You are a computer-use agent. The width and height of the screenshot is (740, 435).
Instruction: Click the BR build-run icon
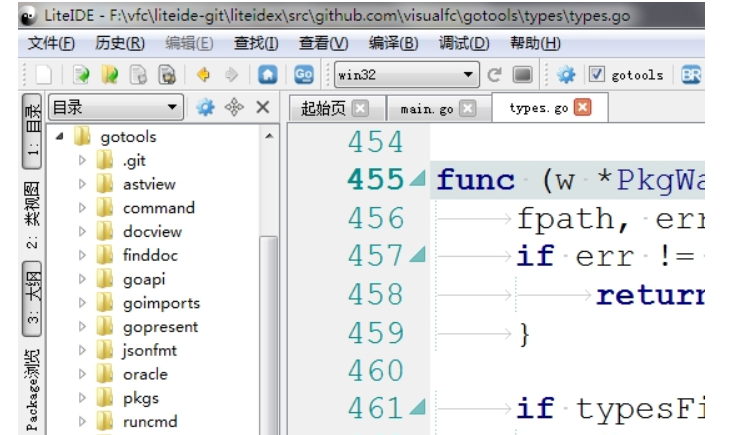pos(691,75)
